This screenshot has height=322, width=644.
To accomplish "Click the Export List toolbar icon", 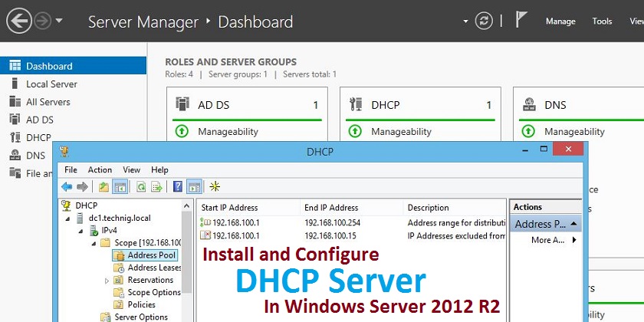I will click(x=157, y=187).
